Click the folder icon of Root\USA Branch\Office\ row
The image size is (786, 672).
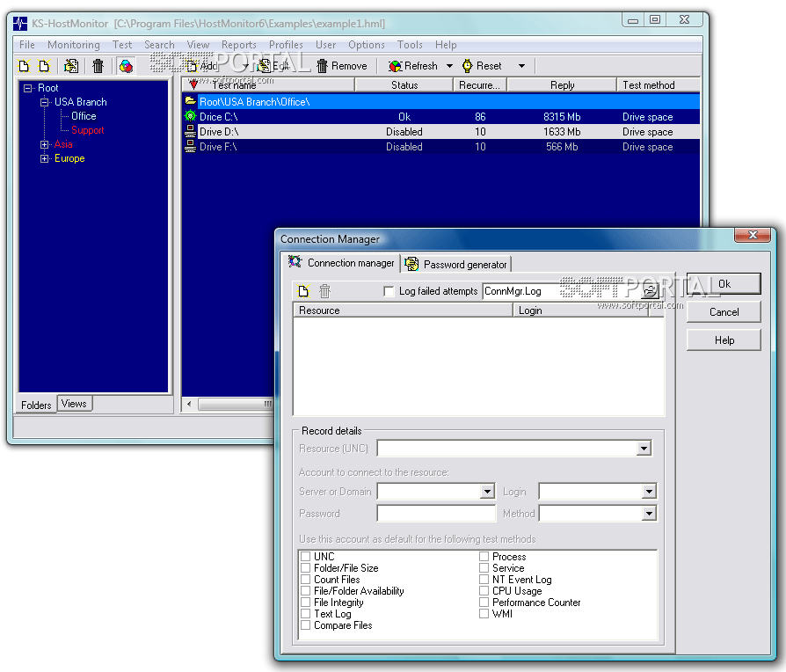(191, 101)
